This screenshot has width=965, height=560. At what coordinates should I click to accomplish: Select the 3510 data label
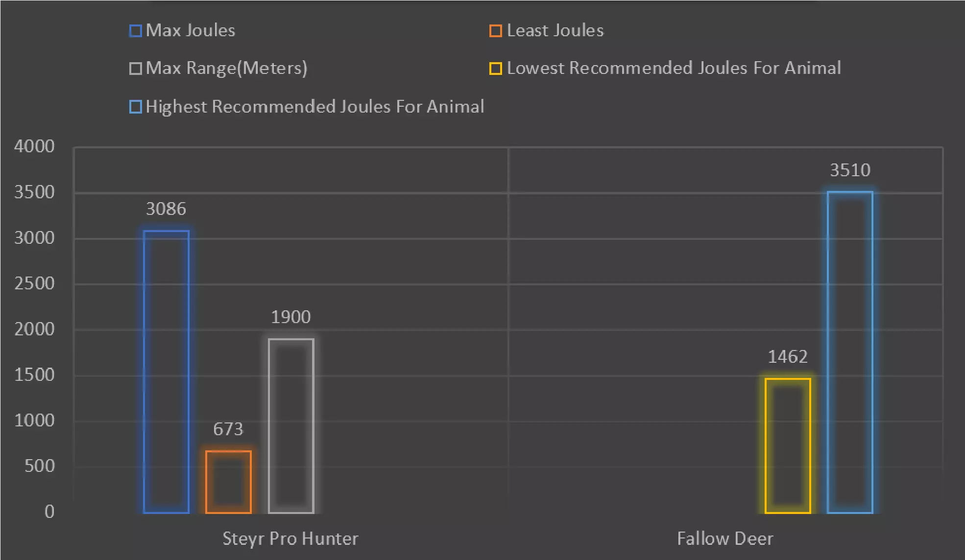click(850, 170)
